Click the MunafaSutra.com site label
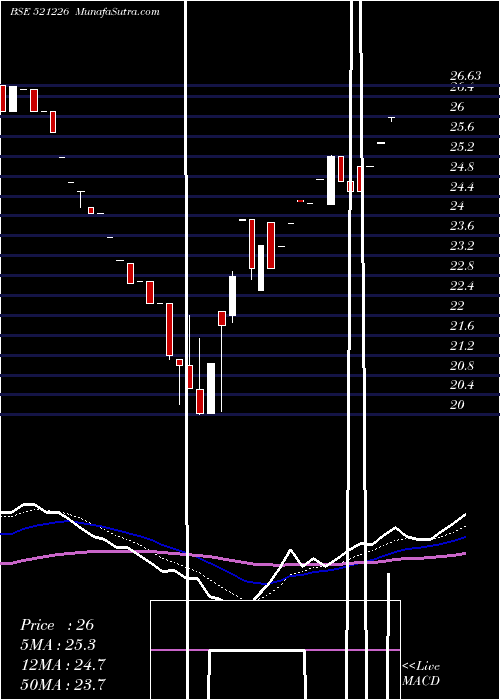The width and height of the screenshot is (500, 700). [x=117, y=12]
